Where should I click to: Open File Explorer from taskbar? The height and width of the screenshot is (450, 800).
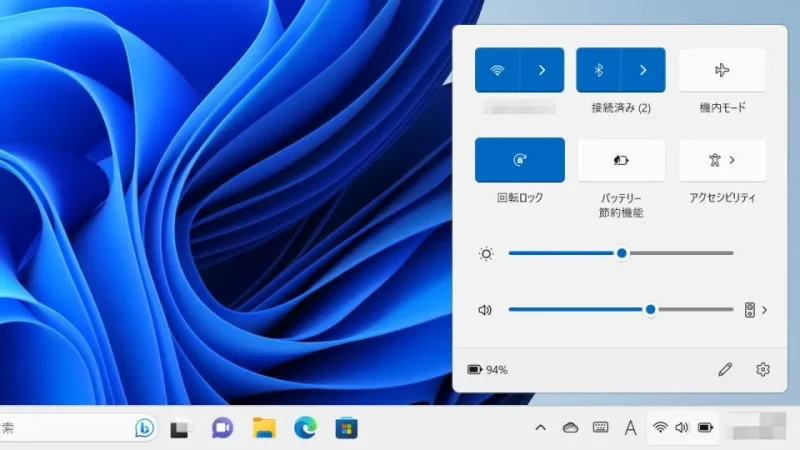click(264, 428)
